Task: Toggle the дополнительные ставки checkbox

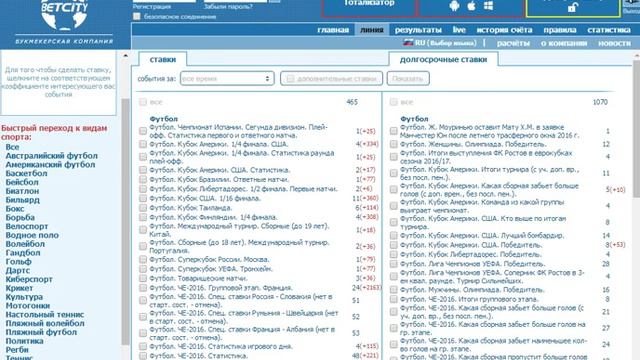Action: 290,78
